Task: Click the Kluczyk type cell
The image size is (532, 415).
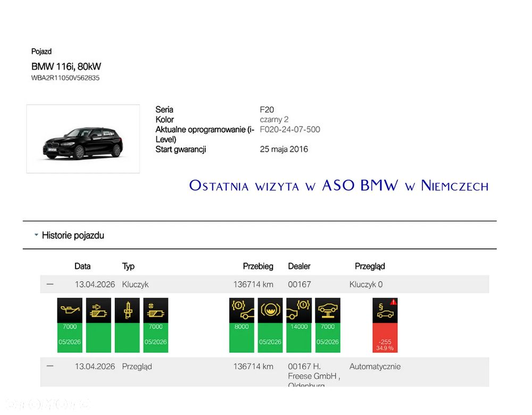Action: click(135, 285)
